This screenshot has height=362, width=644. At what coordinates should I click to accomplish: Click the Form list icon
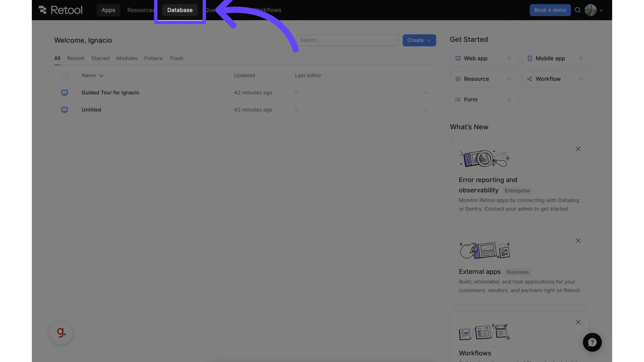coord(458,99)
